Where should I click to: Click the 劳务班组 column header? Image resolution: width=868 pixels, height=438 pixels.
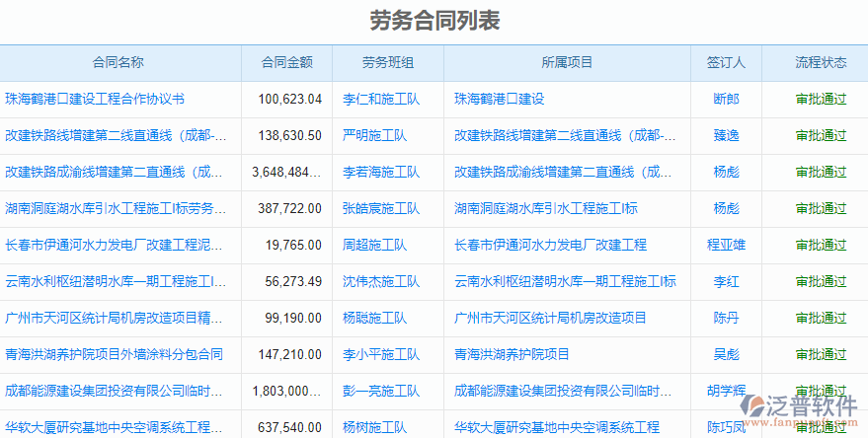pyautogui.click(x=388, y=62)
